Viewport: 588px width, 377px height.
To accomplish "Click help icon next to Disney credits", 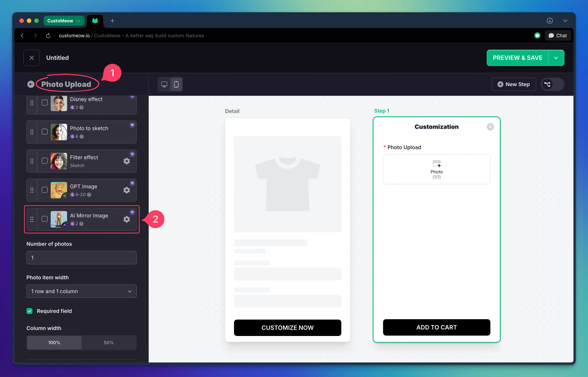I will (x=81, y=107).
